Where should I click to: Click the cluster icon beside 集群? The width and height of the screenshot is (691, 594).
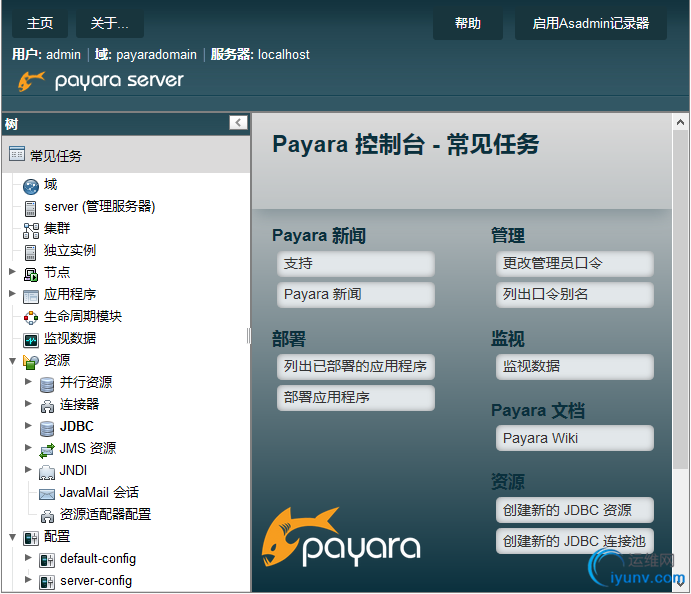click(31, 230)
